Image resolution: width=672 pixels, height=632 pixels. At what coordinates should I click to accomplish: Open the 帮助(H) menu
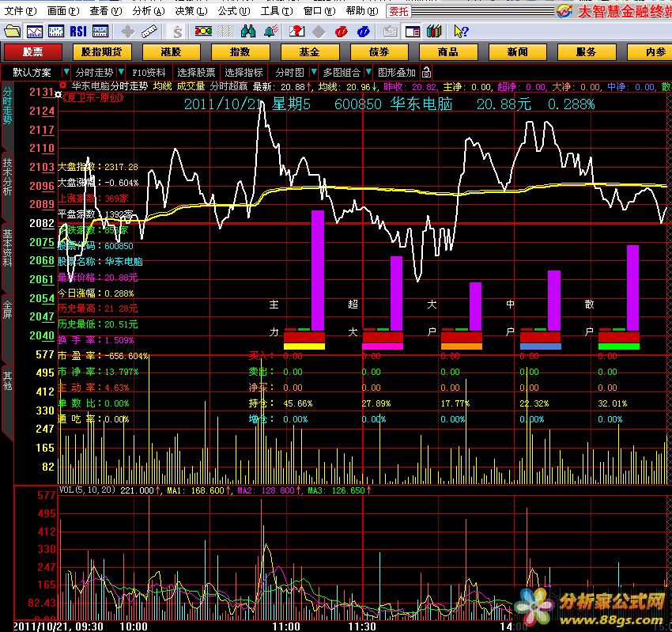click(x=362, y=11)
